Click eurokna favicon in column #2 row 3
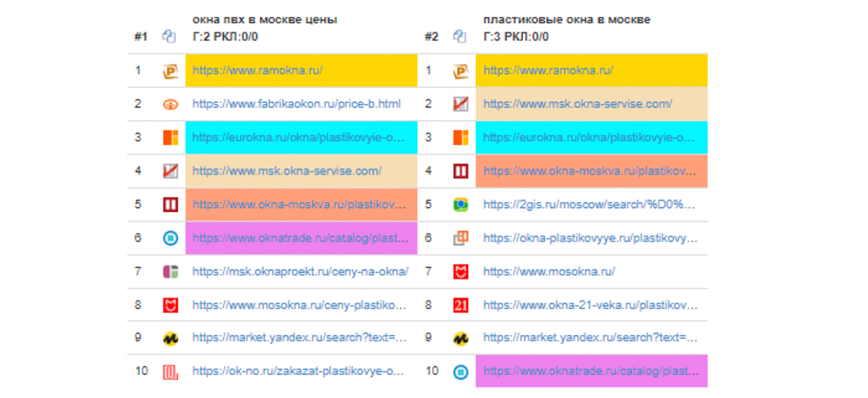The width and height of the screenshot is (868, 398). click(461, 137)
